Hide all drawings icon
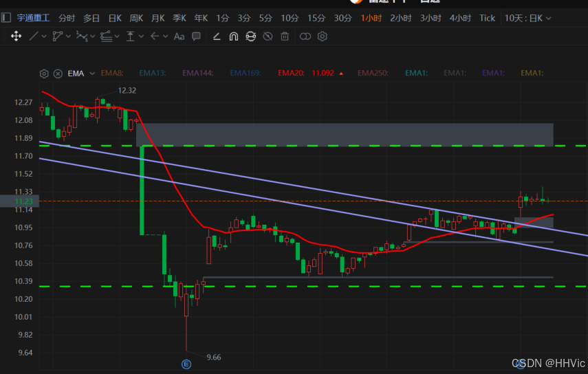 268,36
